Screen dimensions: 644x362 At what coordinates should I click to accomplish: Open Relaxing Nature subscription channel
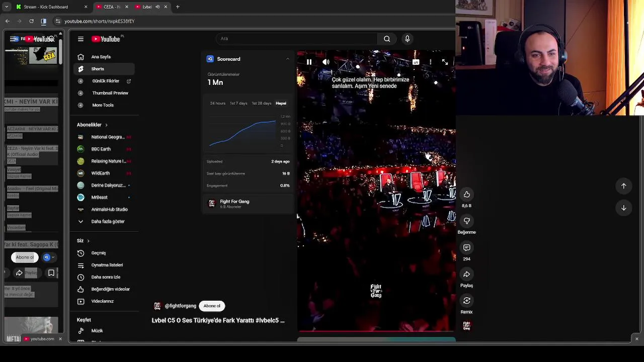[x=104, y=161]
